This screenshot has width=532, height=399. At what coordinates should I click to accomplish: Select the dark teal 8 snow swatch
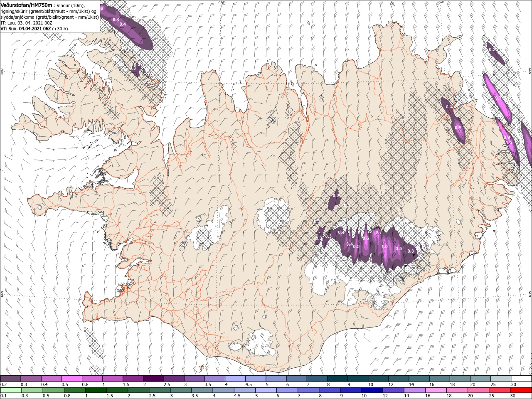337,379
